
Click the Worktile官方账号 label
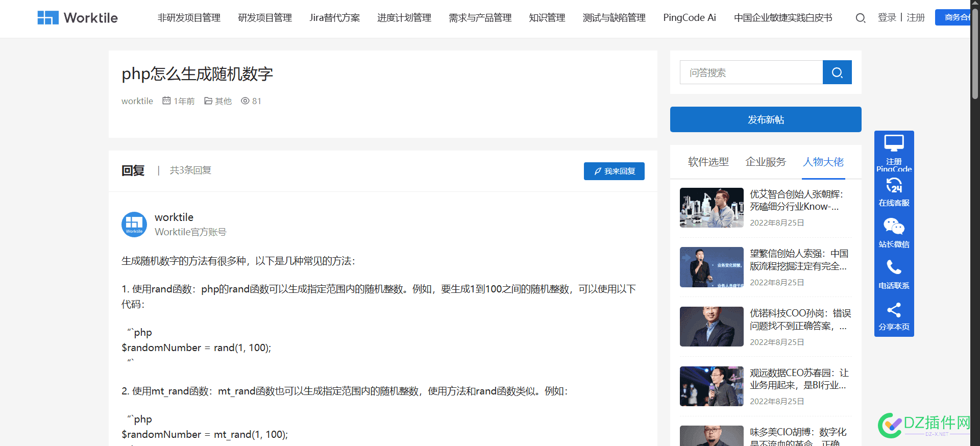(x=190, y=232)
